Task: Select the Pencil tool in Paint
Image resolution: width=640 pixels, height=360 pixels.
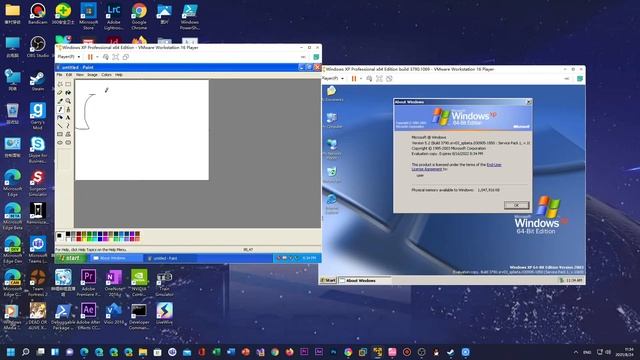Action: (60, 109)
